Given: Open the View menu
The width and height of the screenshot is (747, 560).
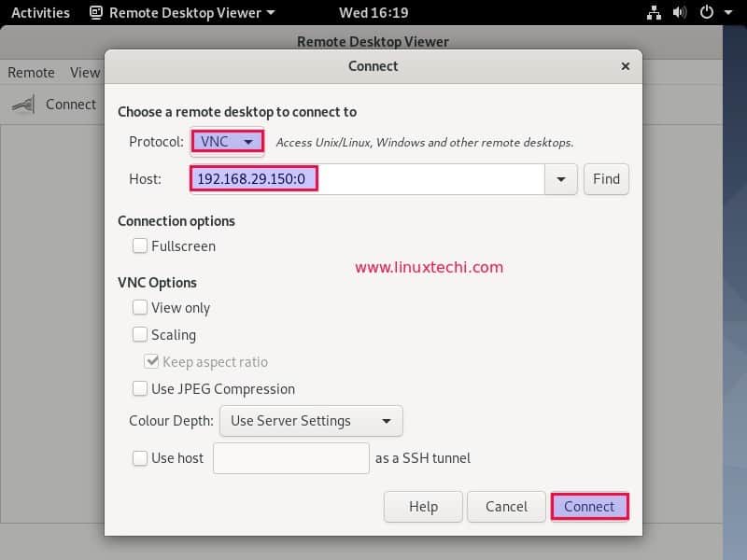Looking at the screenshot, I should [x=84, y=72].
